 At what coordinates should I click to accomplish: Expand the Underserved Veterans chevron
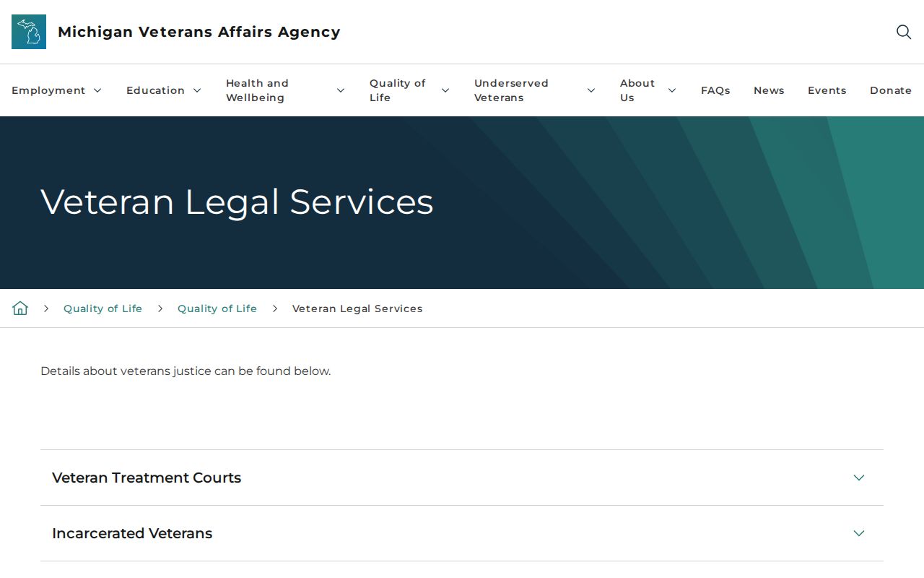click(591, 90)
